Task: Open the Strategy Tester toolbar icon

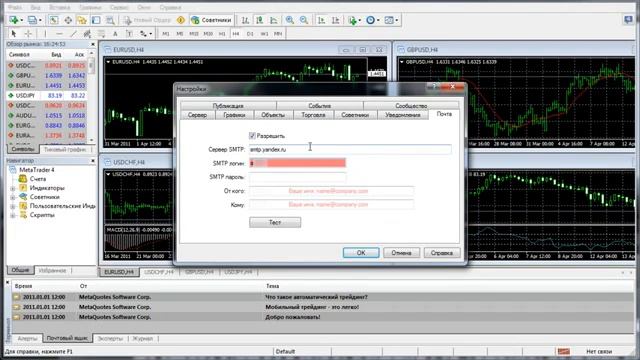Action: [x=110, y=20]
